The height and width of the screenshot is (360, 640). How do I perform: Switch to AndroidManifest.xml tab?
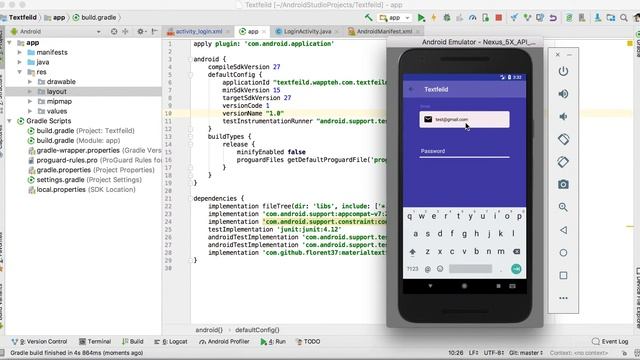click(x=384, y=31)
